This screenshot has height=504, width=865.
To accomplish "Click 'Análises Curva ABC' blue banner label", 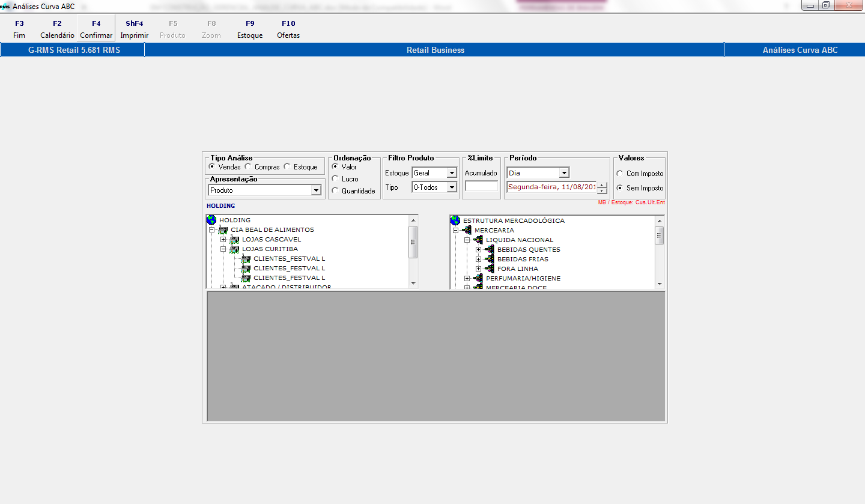I will pos(800,50).
